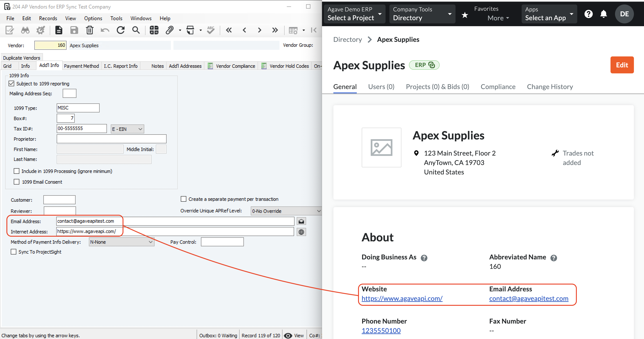644x339 pixels.
Task: Click the printer icon in toolbar
Action: click(190, 30)
